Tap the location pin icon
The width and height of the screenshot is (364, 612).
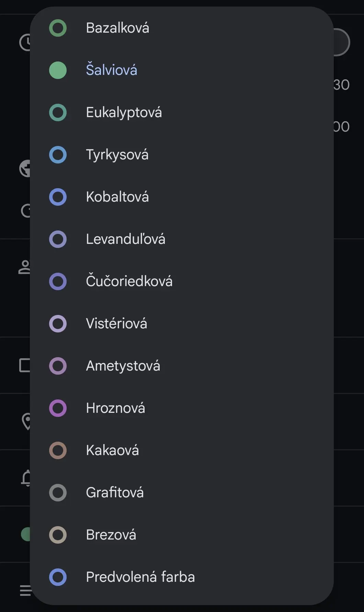coord(26,421)
